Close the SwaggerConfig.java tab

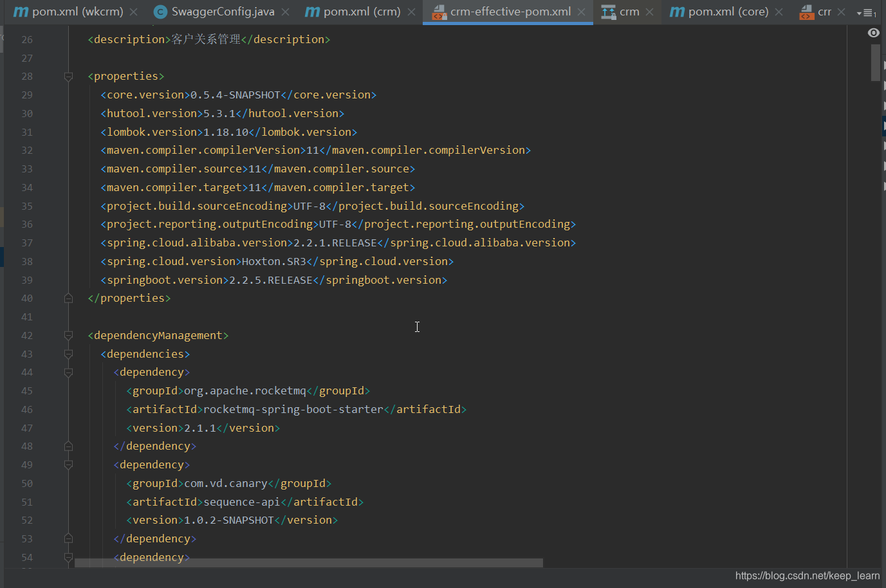point(285,12)
